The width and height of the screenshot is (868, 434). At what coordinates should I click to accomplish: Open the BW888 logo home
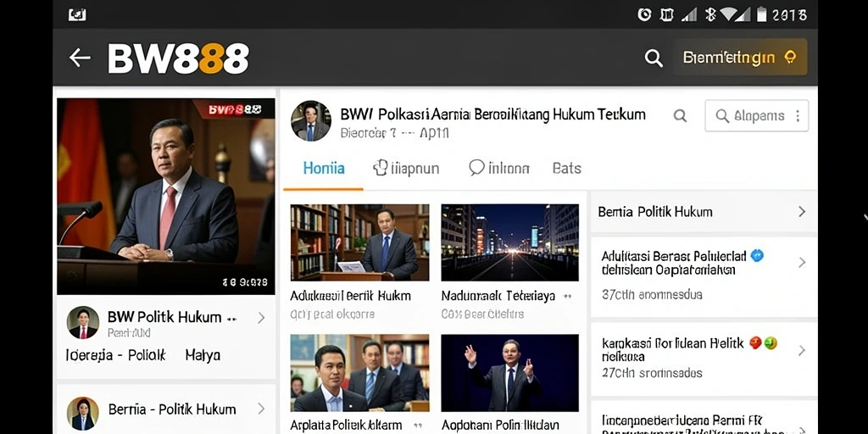click(x=178, y=58)
